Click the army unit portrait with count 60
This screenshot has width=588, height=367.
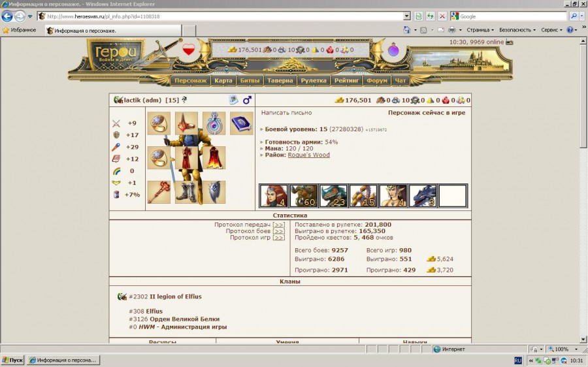pyautogui.click(x=303, y=195)
